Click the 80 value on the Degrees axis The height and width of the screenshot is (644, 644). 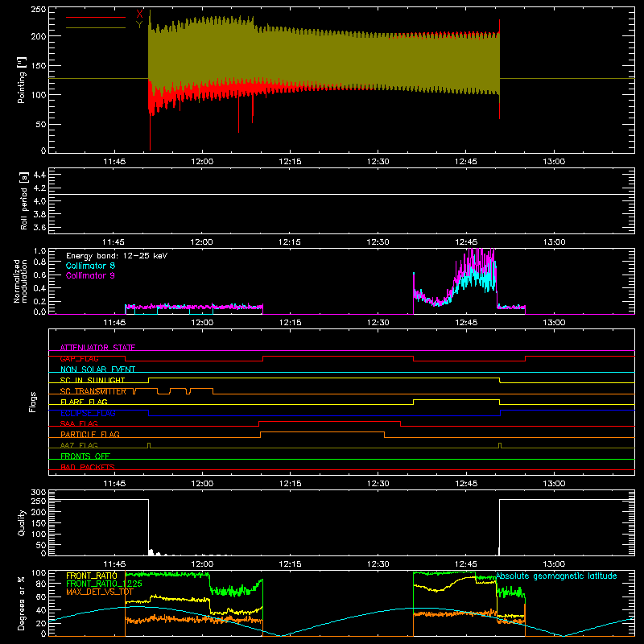(41, 584)
